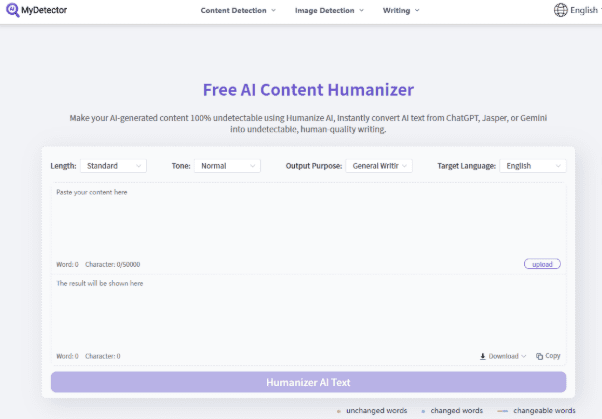The width and height of the screenshot is (602, 419).
Task: Click the Paste your content text area
Action: tap(308, 220)
